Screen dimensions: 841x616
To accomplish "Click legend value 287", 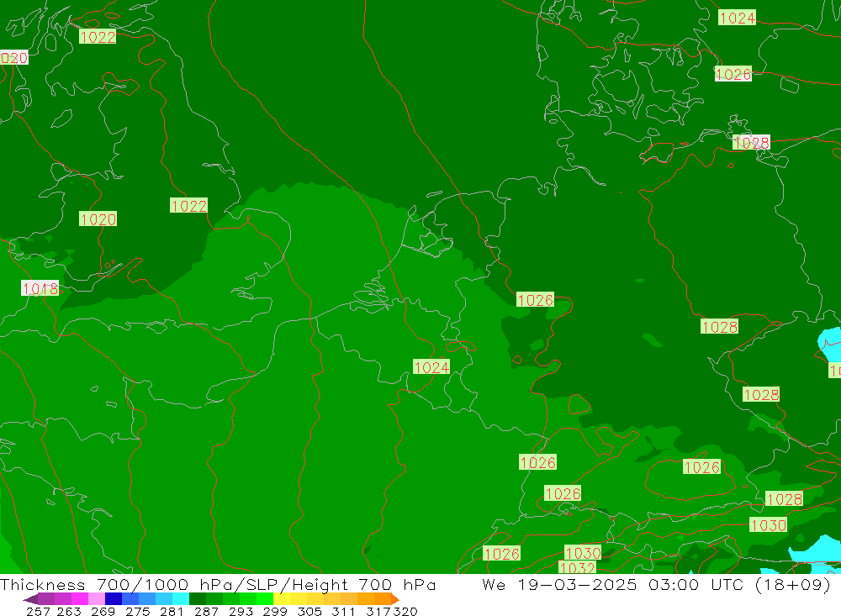I will [x=206, y=611].
